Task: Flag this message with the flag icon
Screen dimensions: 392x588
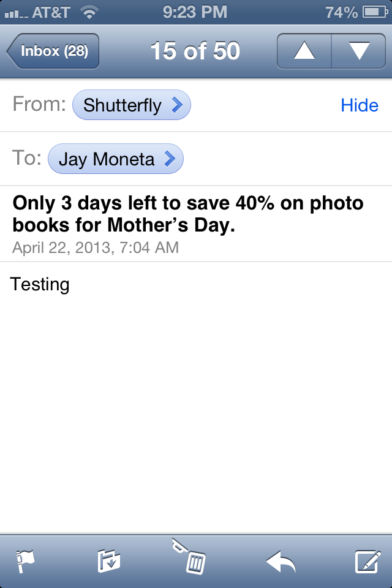Action: (26, 561)
